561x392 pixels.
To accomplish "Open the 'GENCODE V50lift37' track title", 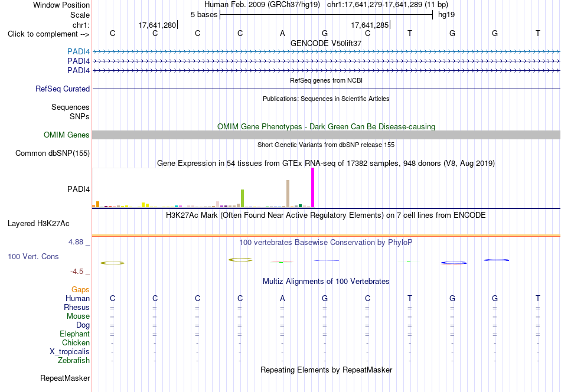I will click(x=326, y=43).
